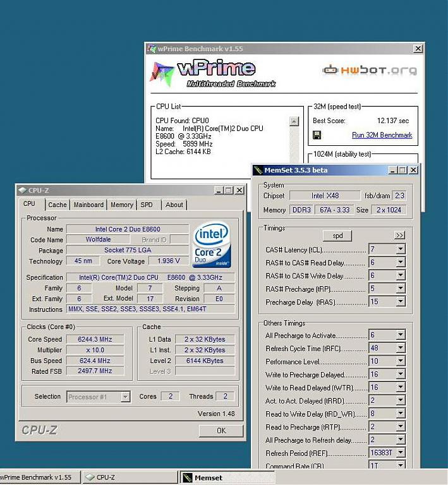448x485 pixels.
Task: Click the Intel Core 2 Duo badge
Action: [212, 244]
